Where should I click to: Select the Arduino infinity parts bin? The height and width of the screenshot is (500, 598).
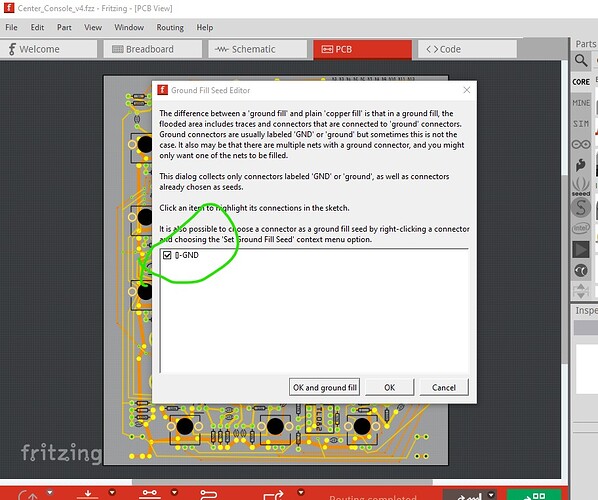(x=581, y=145)
